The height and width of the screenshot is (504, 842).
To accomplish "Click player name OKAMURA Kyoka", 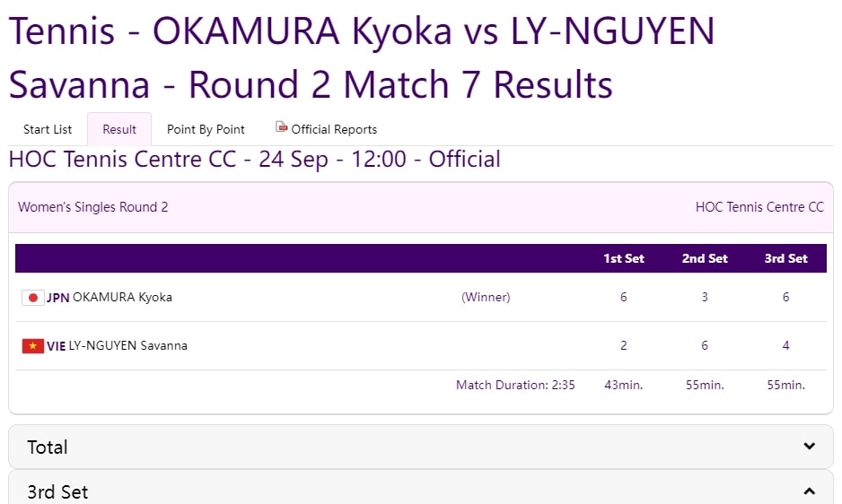I will [x=122, y=298].
